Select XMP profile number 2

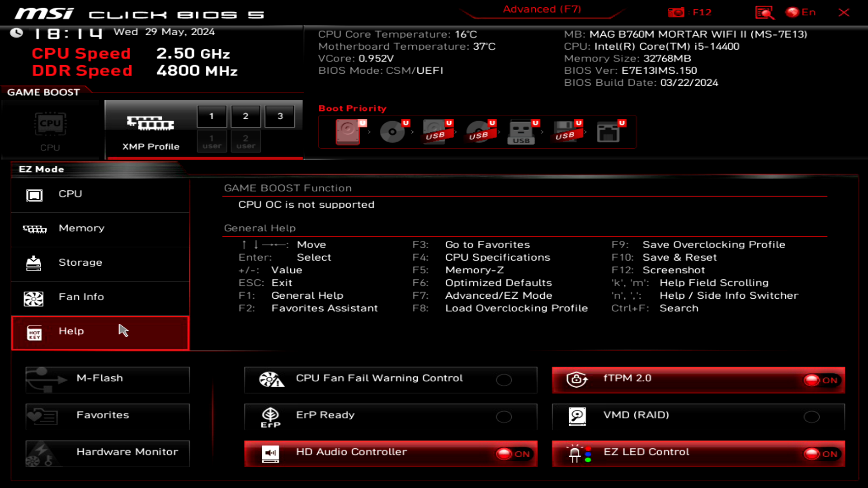point(245,116)
